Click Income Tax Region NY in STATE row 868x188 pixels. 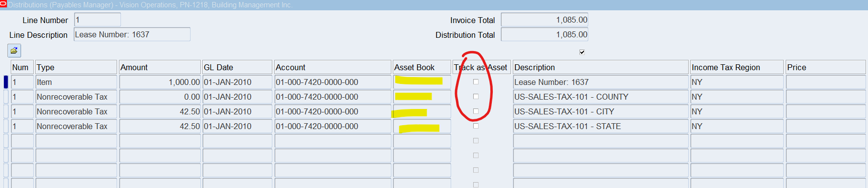[737, 126]
